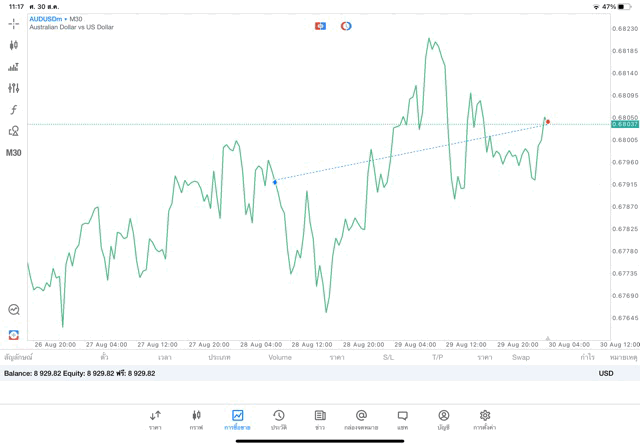Tap the red-blue circular icon at chart top
The image size is (640, 447).
(x=346, y=26)
